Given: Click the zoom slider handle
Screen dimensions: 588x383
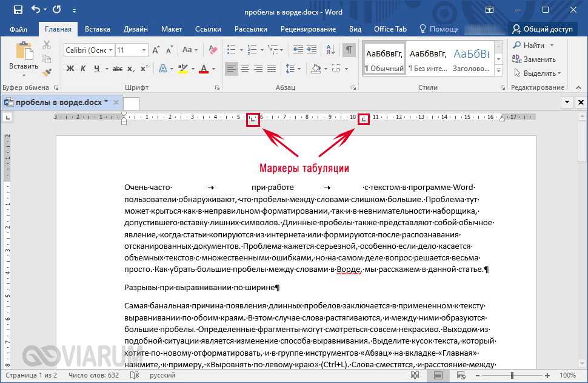Looking at the screenshot, I should point(512,376).
